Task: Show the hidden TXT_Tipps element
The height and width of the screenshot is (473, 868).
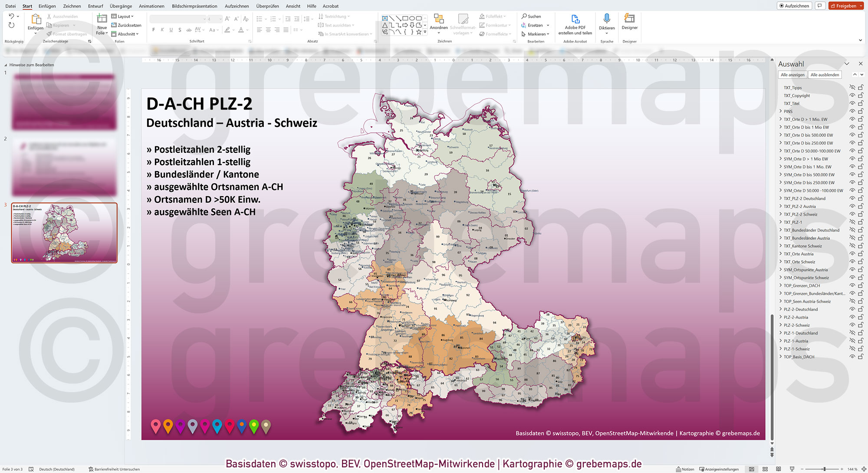Action: [x=853, y=87]
